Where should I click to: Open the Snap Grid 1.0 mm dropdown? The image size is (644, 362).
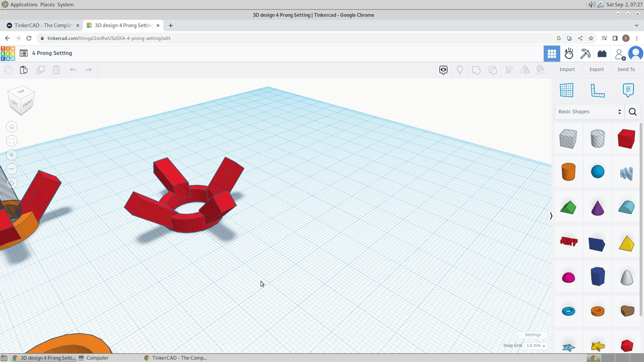pos(535,346)
